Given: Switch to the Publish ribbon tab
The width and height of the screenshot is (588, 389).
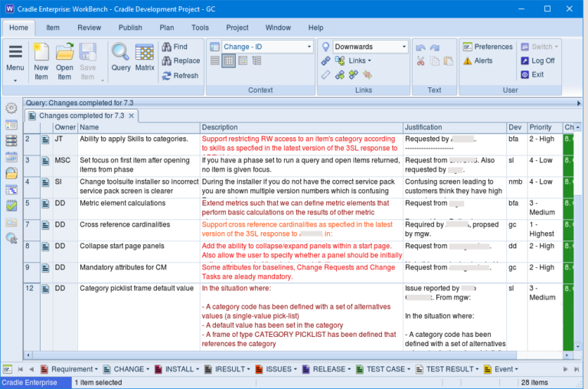Looking at the screenshot, I should (x=130, y=28).
